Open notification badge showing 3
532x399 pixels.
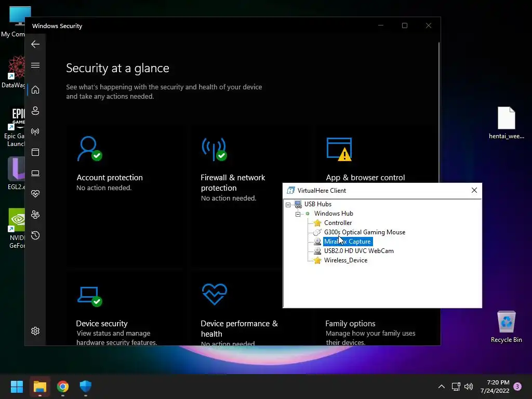tap(517, 387)
